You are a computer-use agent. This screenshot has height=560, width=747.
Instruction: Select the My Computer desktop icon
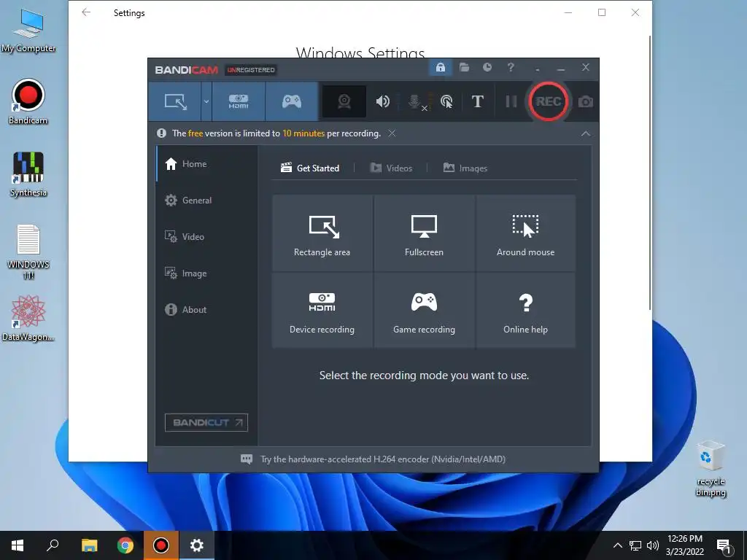[28, 31]
